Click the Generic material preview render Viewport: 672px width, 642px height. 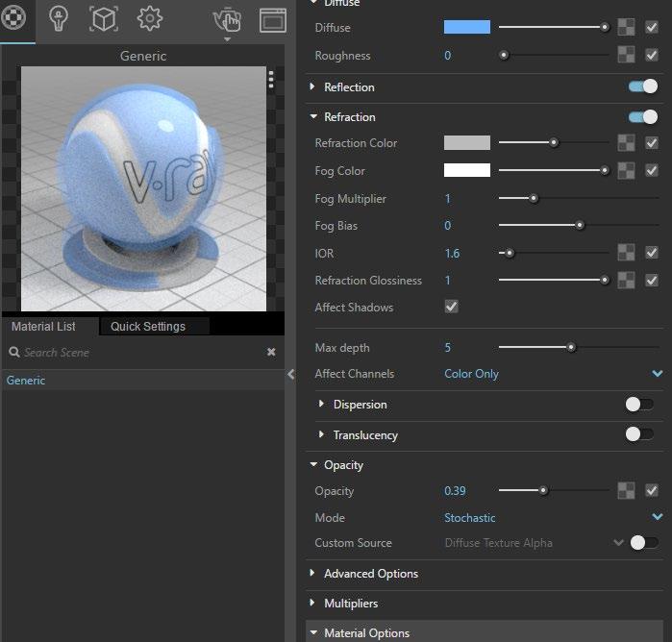coord(143,188)
